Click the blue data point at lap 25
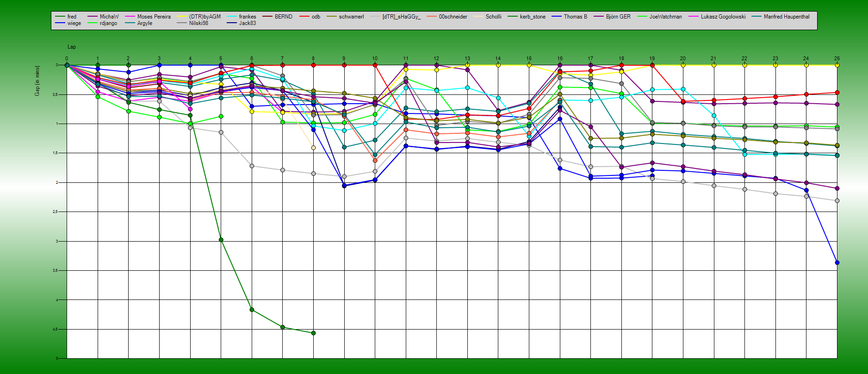The width and height of the screenshot is (868, 374). pyautogui.click(x=837, y=262)
